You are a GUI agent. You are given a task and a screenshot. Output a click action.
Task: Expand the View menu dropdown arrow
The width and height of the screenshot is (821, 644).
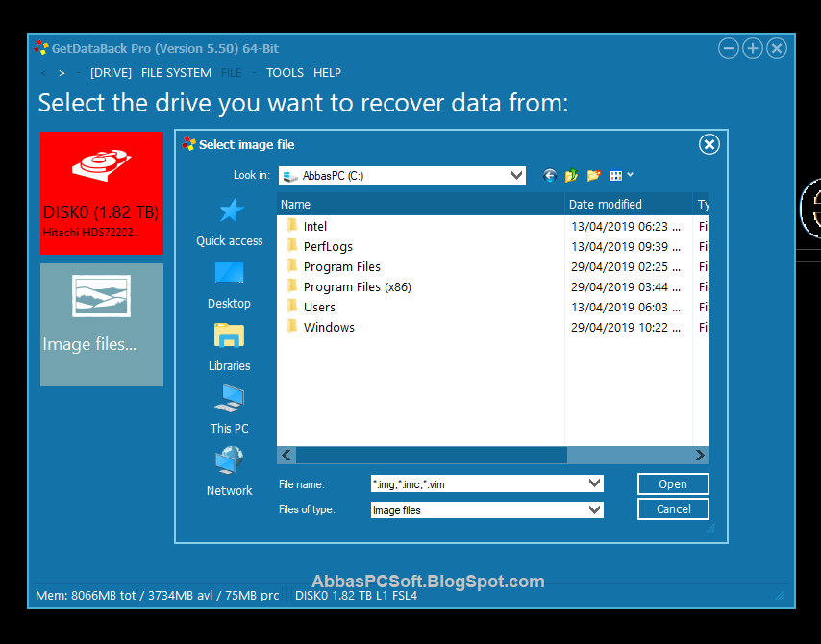point(630,175)
